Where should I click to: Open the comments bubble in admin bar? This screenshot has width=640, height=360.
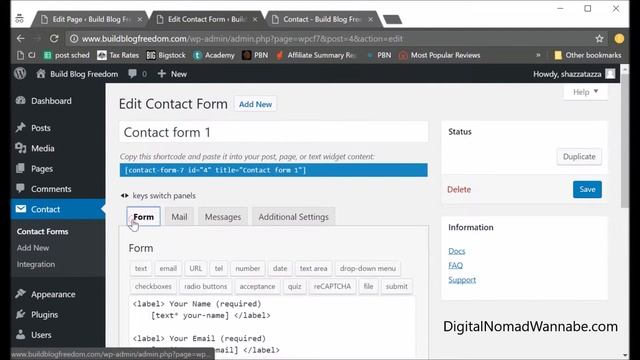137,74
